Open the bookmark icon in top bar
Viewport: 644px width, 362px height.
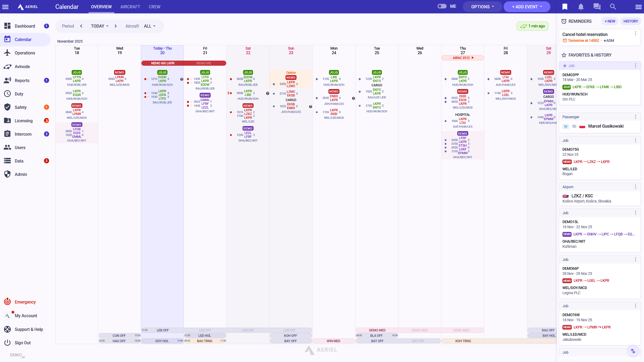565,7
